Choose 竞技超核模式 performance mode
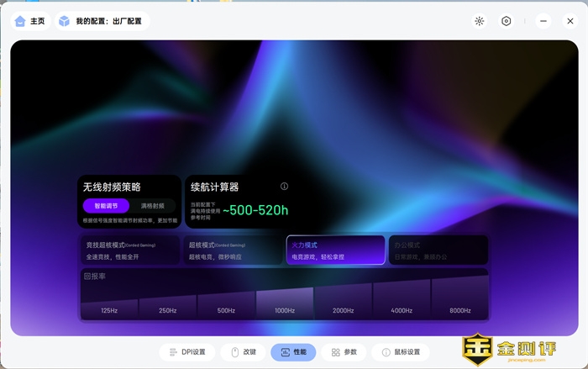This screenshot has height=369, width=588. [129, 250]
